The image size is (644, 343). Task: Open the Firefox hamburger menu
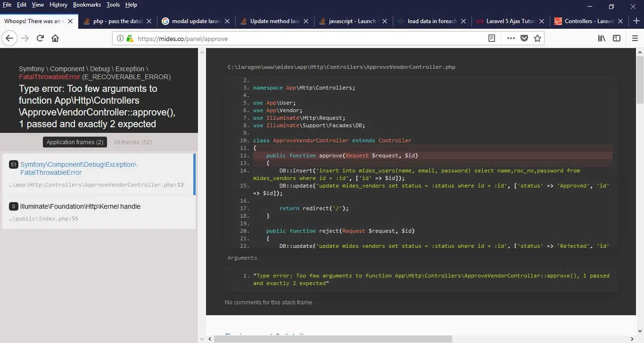(x=634, y=38)
